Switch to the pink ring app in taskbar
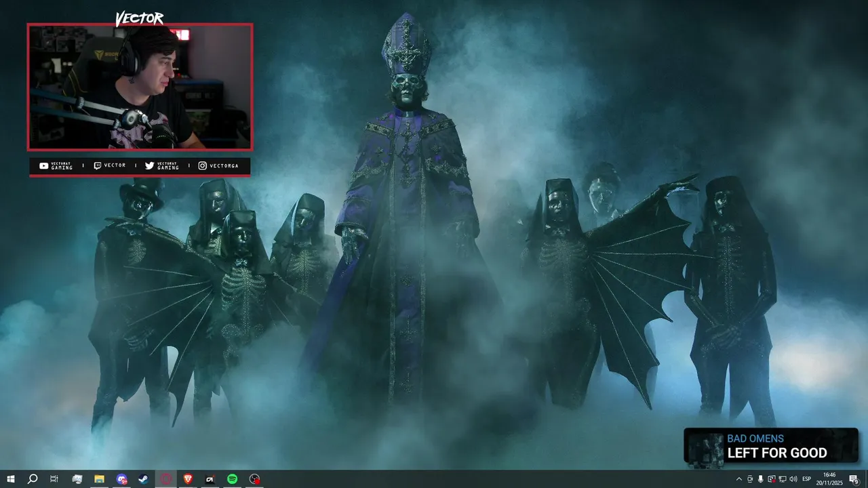 click(x=166, y=479)
